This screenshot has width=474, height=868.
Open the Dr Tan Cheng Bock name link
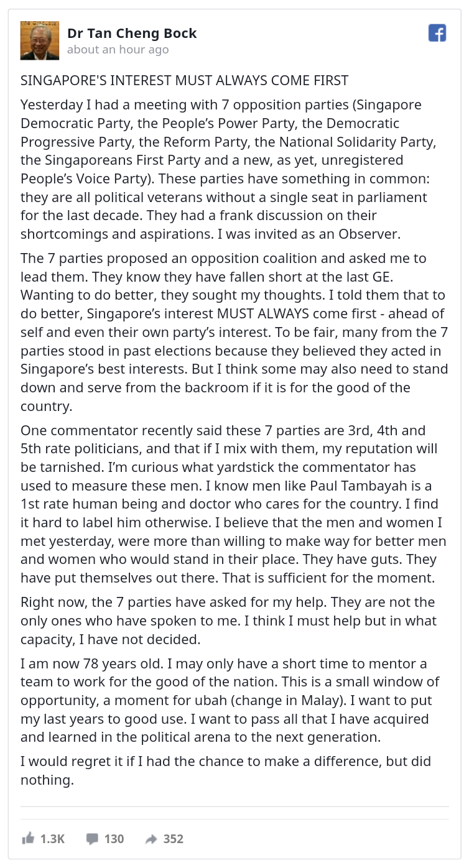(132, 34)
